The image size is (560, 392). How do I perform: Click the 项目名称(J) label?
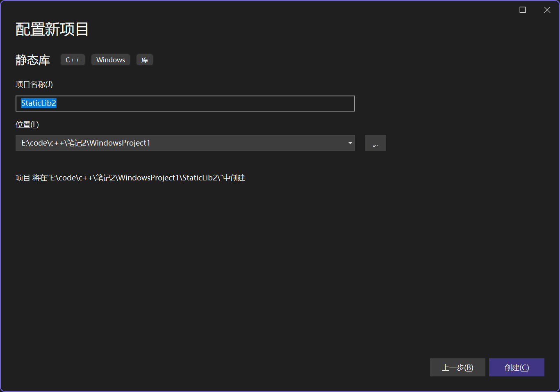point(34,84)
